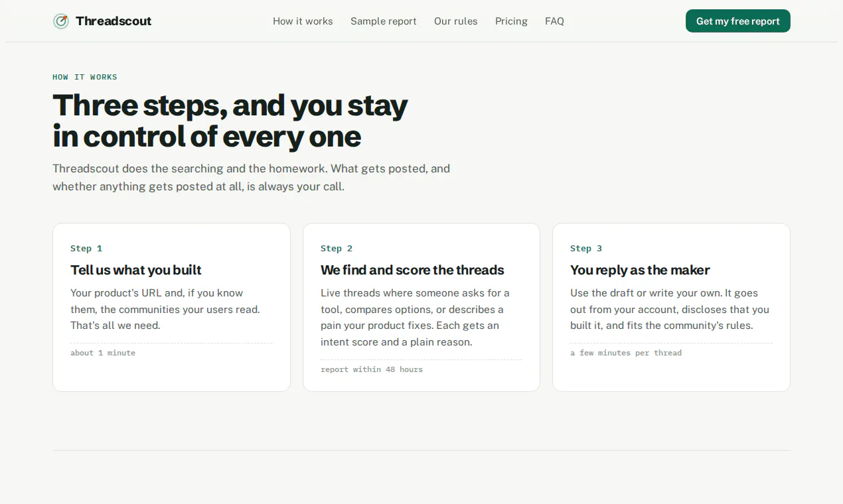Go to the Threadscout home link
This screenshot has height=504, width=843.
pyautogui.click(x=102, y=21)
